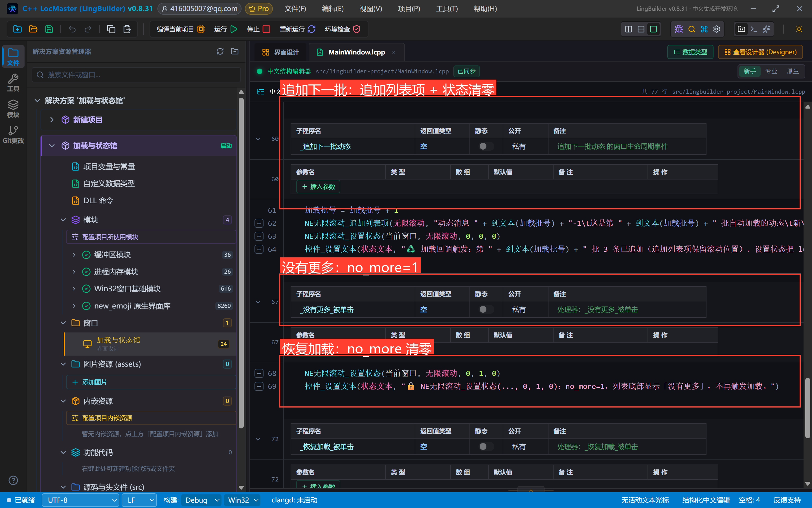Click the copy icon in the toolbar
Screen dimensions: 812x508
pos(111,29)
